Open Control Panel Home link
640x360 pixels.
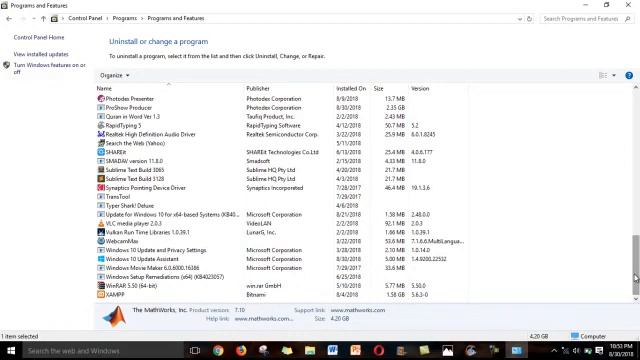(x=39, y=37)
